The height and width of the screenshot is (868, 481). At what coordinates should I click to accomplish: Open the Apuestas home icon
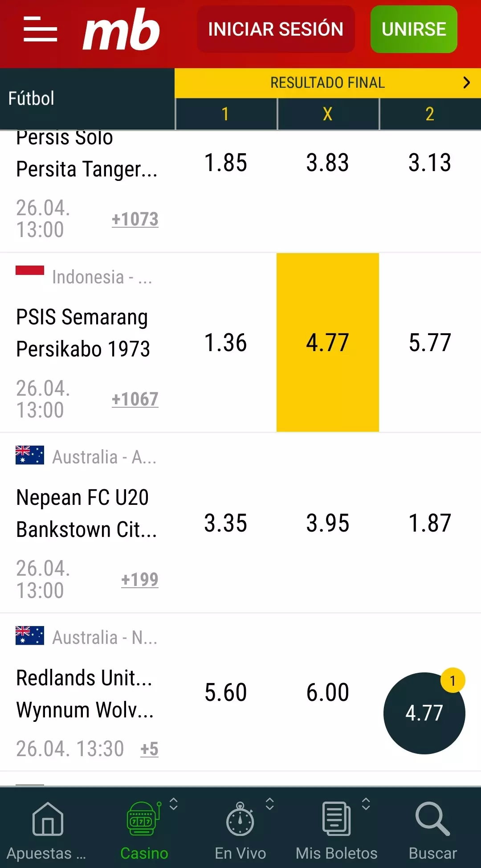pos(48,819)
